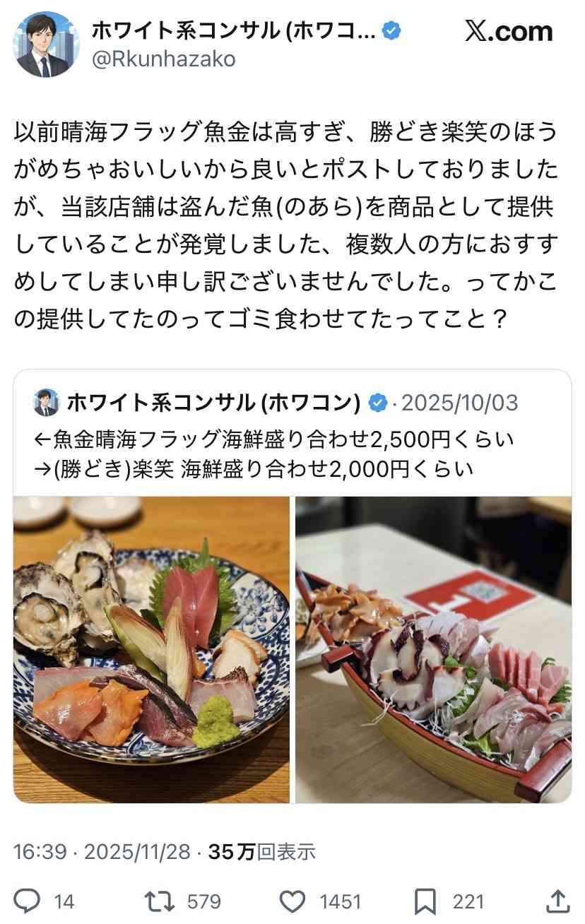This screenshot has width=585, height=924.
Task: View the 35万回表示 view count
Action: tap(262, 852)
